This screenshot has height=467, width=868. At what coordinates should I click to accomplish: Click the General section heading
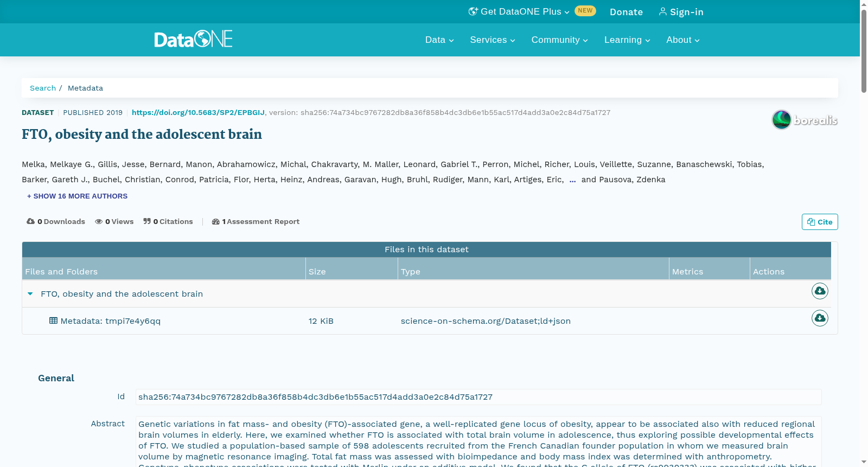(56, 378)
